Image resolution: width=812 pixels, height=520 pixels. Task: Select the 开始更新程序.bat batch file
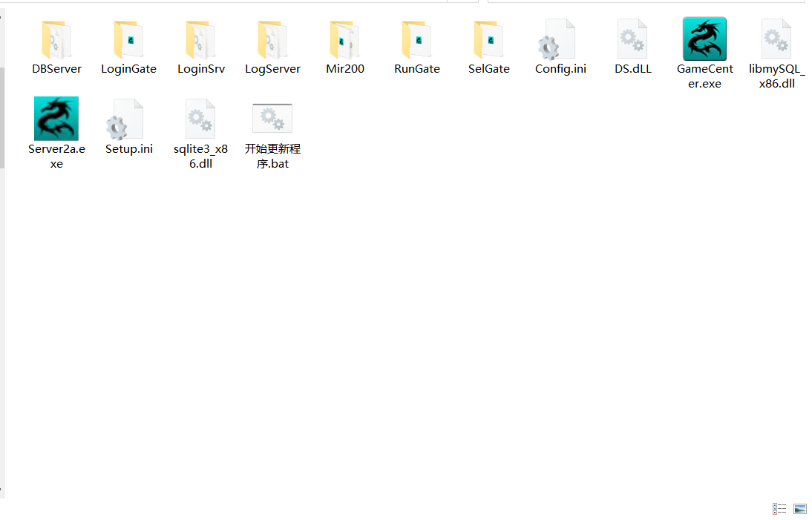pos(272,120)
